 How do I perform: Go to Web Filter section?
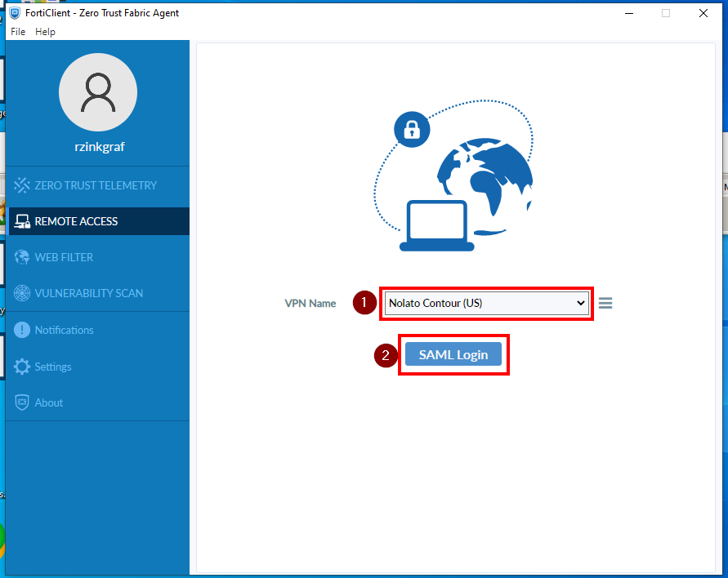click(97, 257)
